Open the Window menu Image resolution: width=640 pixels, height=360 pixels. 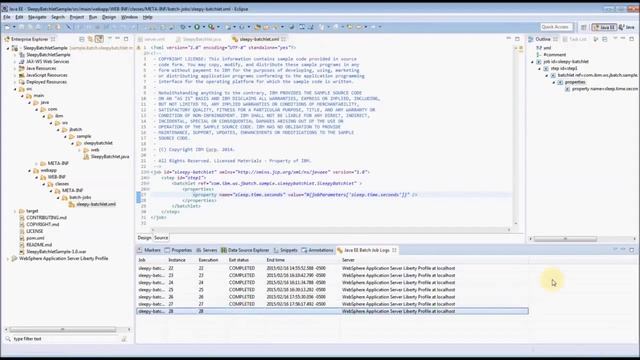[129, 17]
